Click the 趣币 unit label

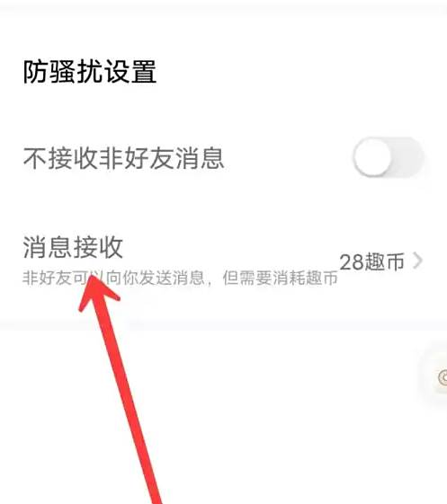coord(385,261)
